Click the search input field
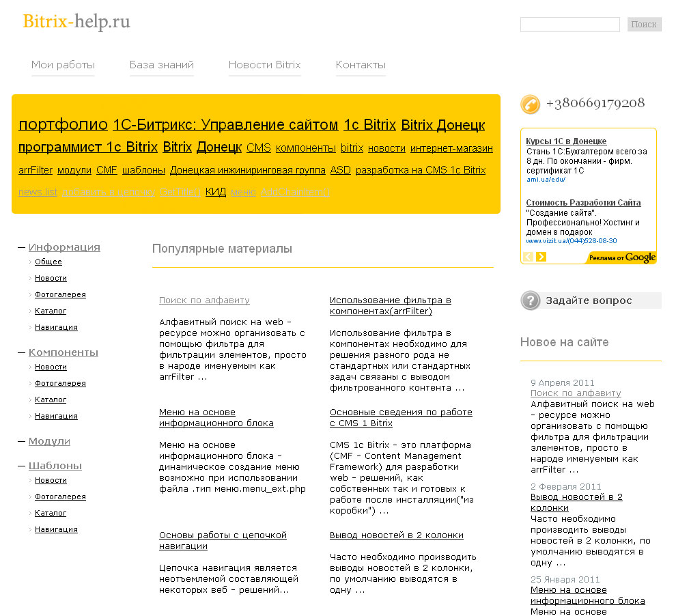Image resolution: width=676 pixels, height=616 pixels. tap(570, 25)
